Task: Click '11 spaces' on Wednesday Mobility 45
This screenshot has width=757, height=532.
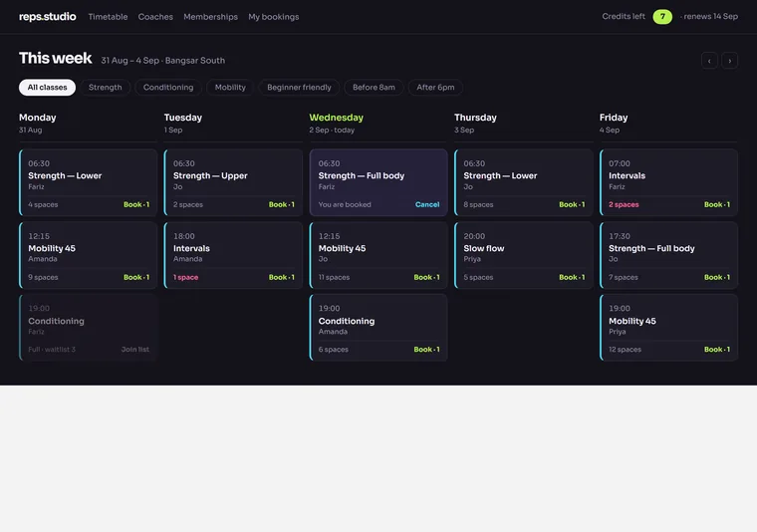Action: [334, 277]
